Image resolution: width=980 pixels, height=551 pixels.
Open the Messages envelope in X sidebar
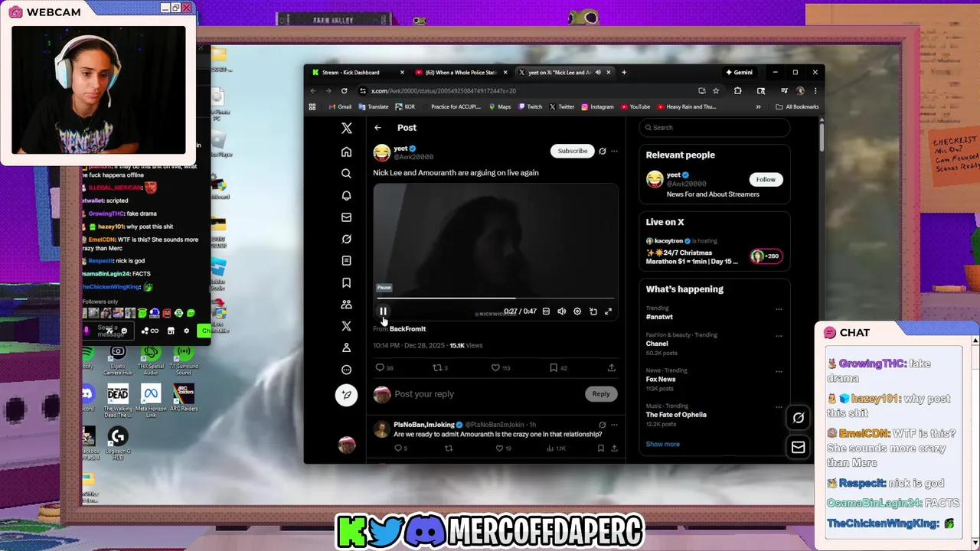point(346,217)
